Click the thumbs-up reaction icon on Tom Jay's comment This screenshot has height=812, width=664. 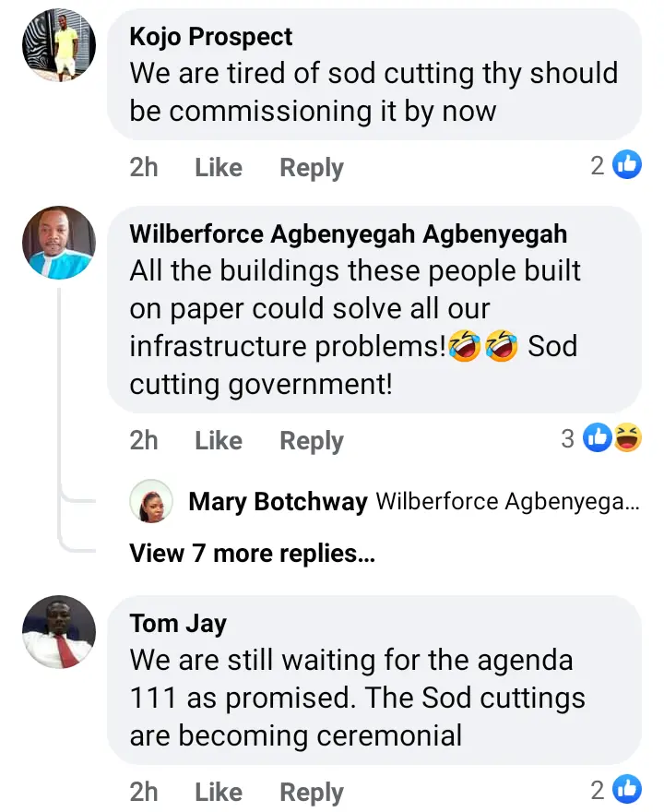pyautogui.click(x=627, y=789)
